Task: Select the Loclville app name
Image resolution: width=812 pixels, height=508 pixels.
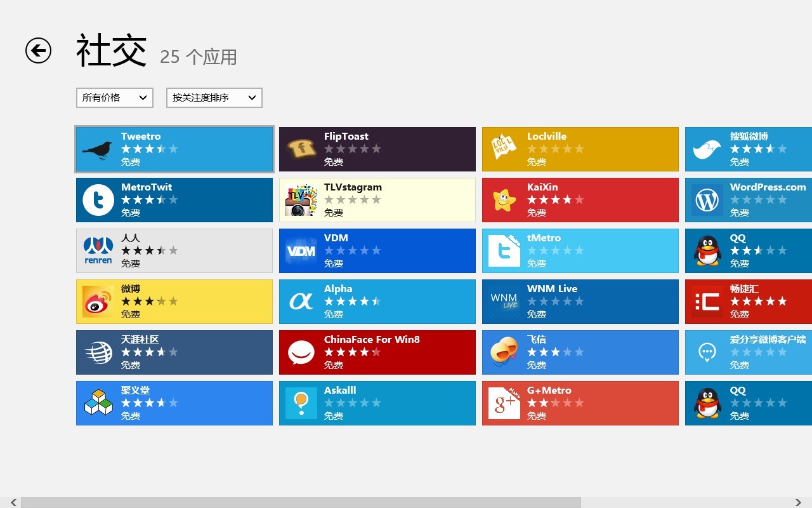Action: [x=547, y=136]
